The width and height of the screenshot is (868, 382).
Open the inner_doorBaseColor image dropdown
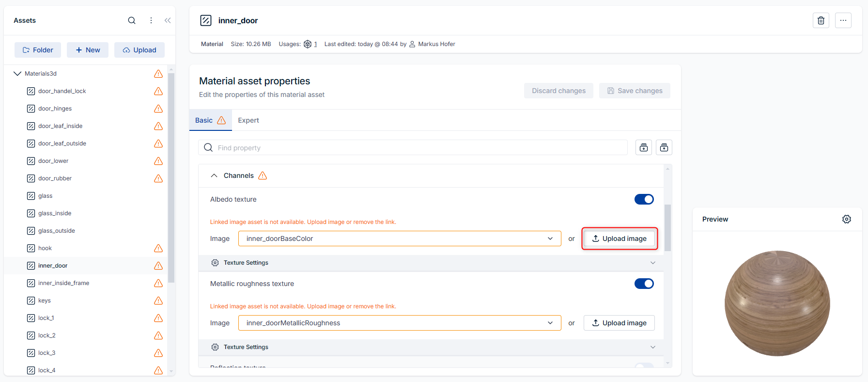click(x=400, y=239)
